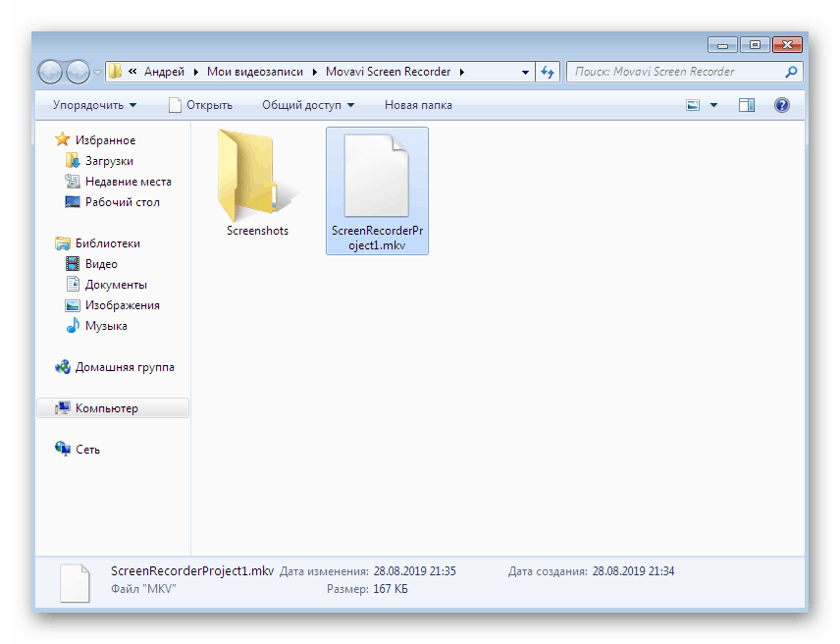The width and height of the screenshot is (840, 644).
Task: Open the Упорядочить menu
Action: tap(94, 105)
